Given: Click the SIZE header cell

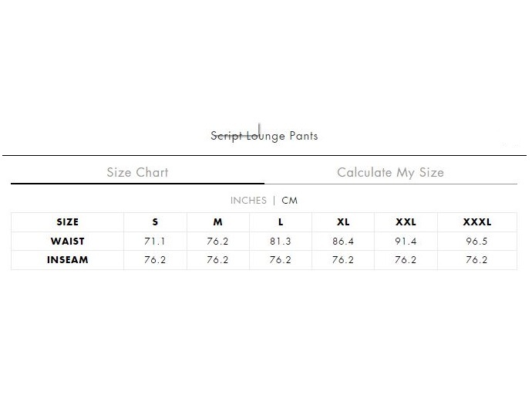Looking at the screenshot, I should click(68, 222).
